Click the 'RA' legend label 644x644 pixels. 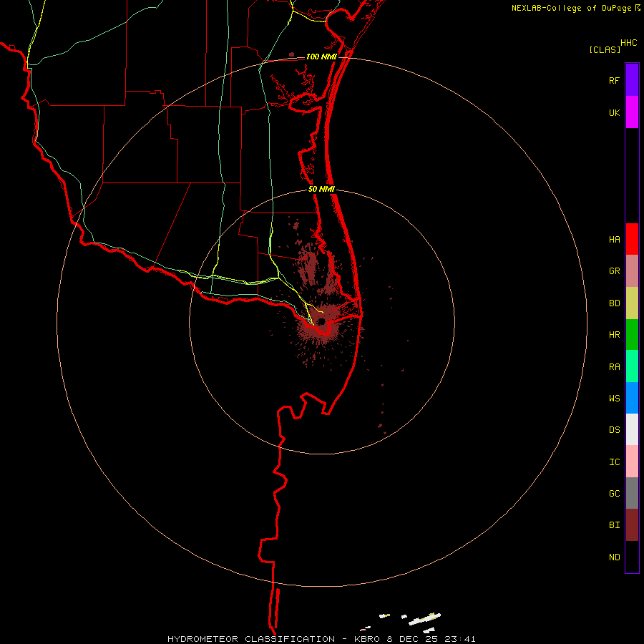click(614, 367)
